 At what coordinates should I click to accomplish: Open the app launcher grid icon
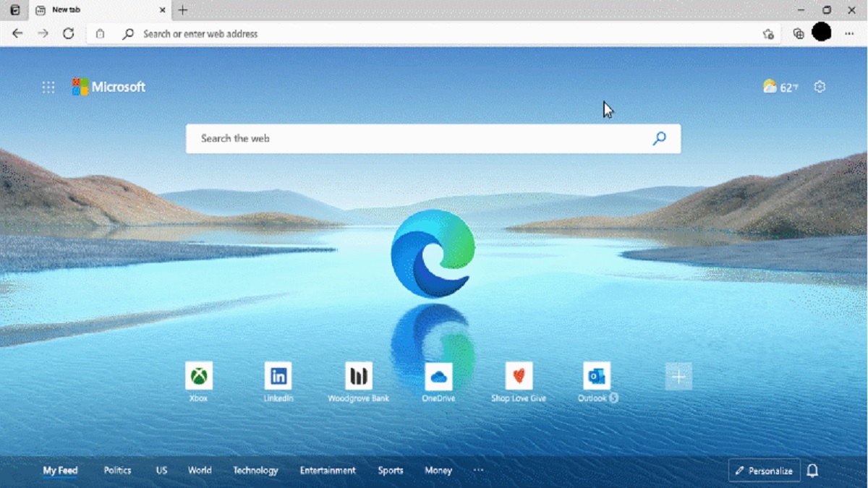coord(48,87)
